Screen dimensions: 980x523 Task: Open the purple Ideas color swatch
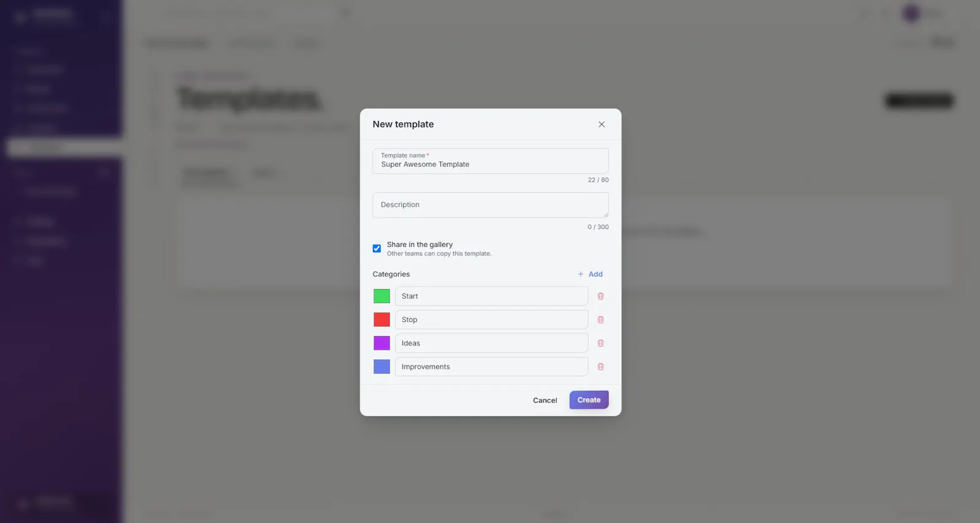point(382,343)
